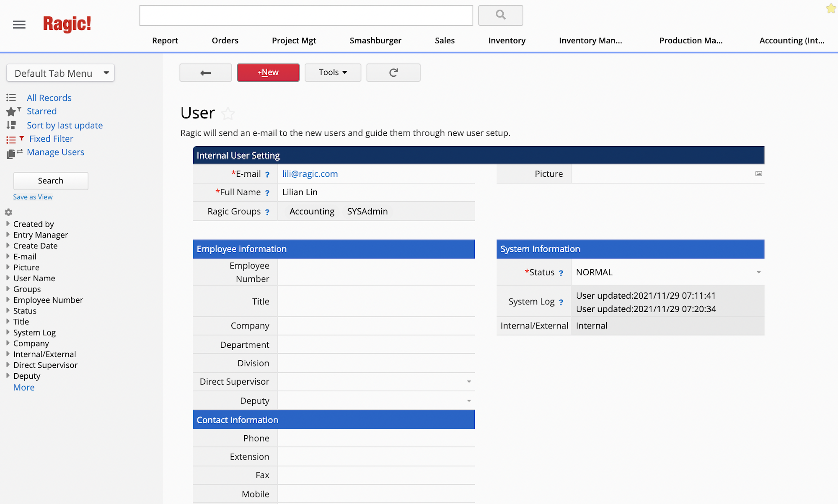Viewport: 838px width, 504px height.
Task: Select the SYSAdmin group tag
Action: click(x=367, y=212)
